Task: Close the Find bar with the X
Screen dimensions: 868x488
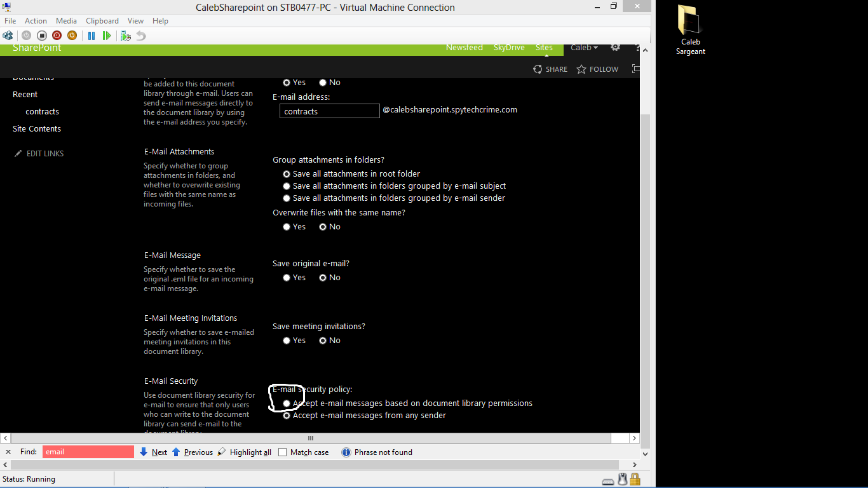Action: click(8, 452)
